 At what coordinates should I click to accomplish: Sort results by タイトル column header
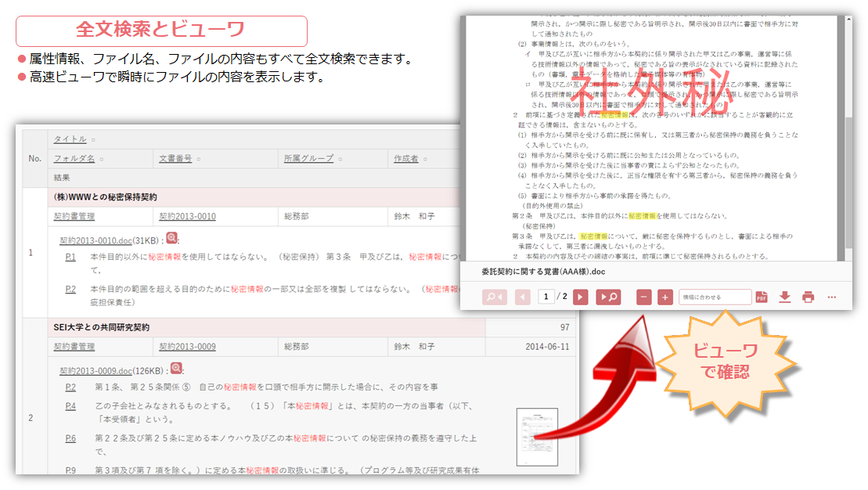(70, 139)
